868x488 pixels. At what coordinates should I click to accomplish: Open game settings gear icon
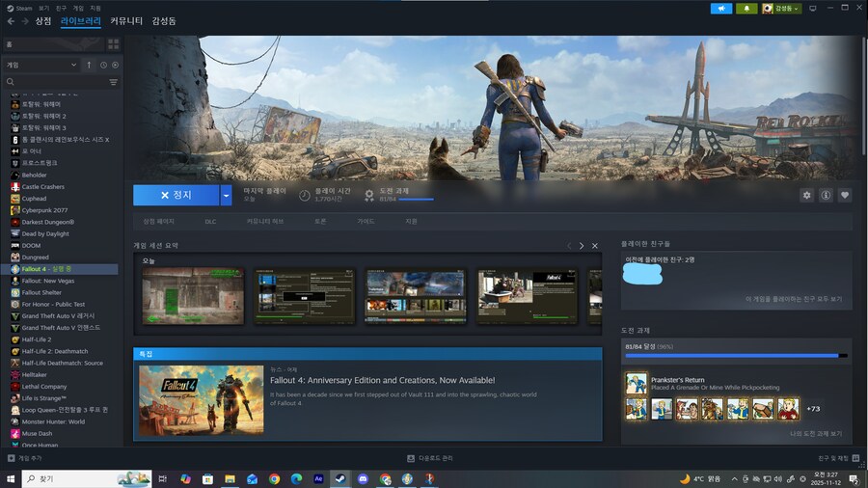(x=806, y=195)
